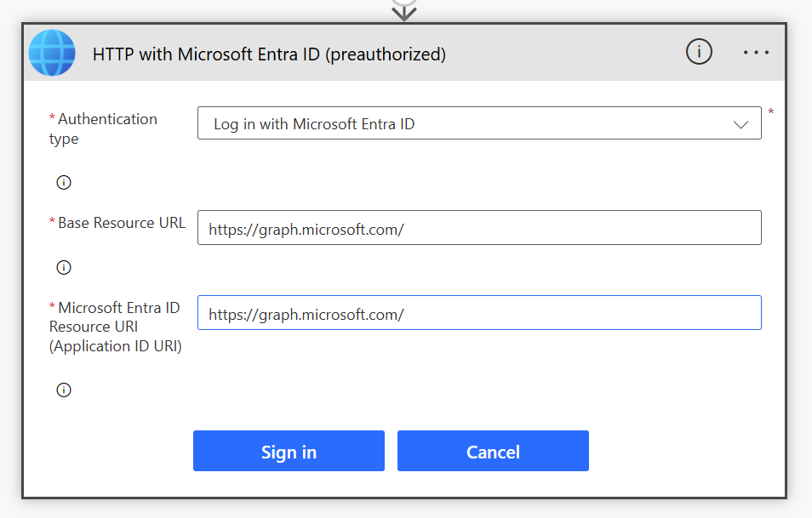Expand the Authentication type dropdown
The height and width of the screenshot is (518, 812).
coord(479,123)
